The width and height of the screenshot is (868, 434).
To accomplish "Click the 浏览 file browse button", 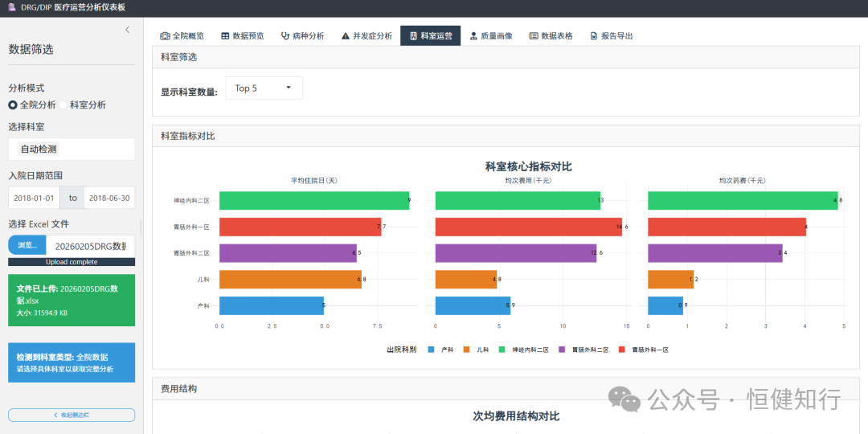I will (27, 245).
